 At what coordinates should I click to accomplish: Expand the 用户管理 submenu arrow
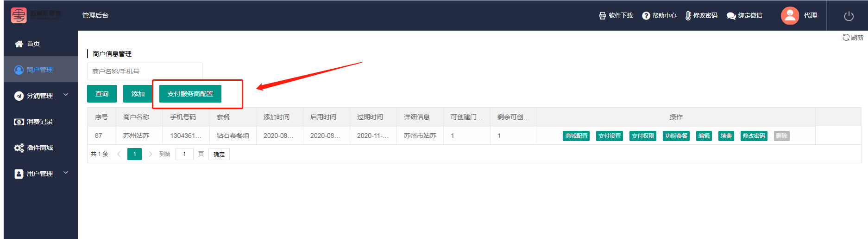pyautogui.click(x=66, y=173)
